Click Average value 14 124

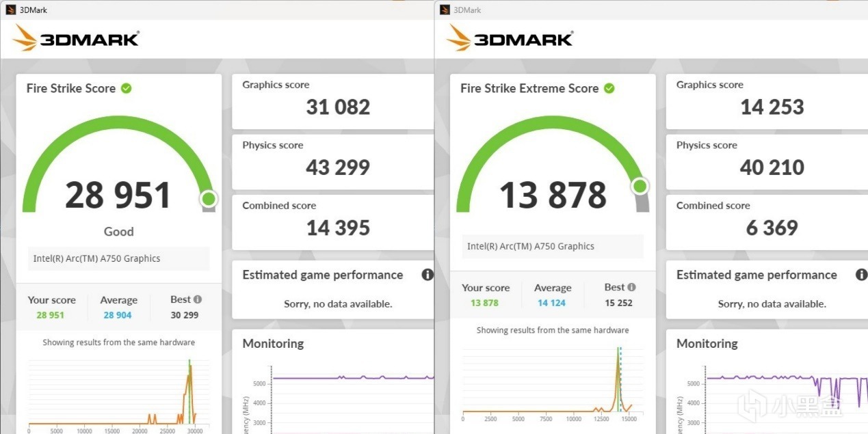(x=551, y=303)
